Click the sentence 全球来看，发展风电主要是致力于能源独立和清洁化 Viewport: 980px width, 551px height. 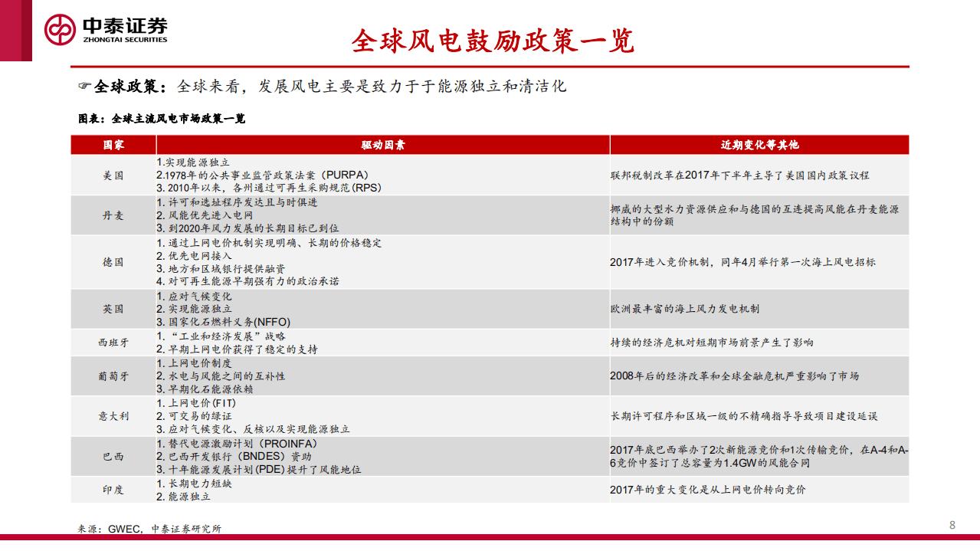tap(372, 87)
